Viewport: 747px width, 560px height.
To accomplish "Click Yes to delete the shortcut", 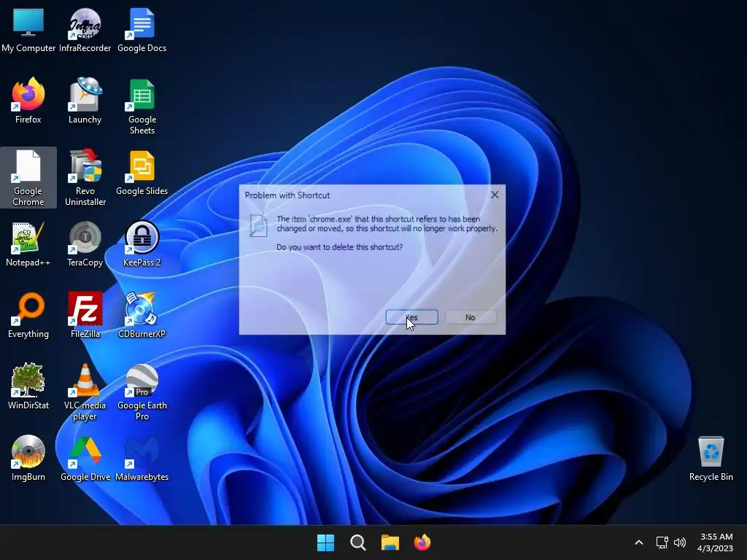I will 411,317.
